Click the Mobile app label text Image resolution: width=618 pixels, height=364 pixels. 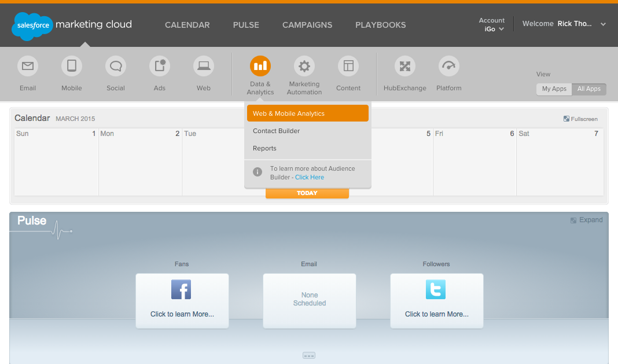pyautogui.click(x=72, y=88)
